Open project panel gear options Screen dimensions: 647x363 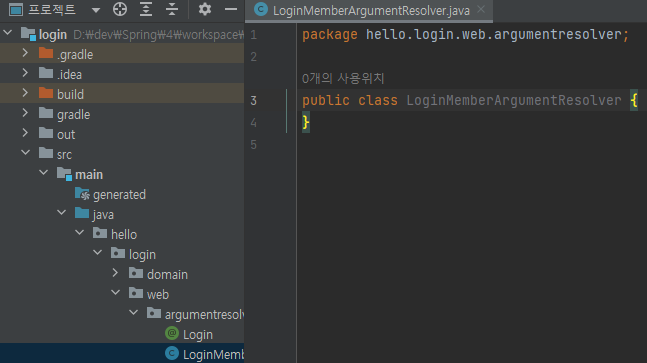(x=205, y=9)
